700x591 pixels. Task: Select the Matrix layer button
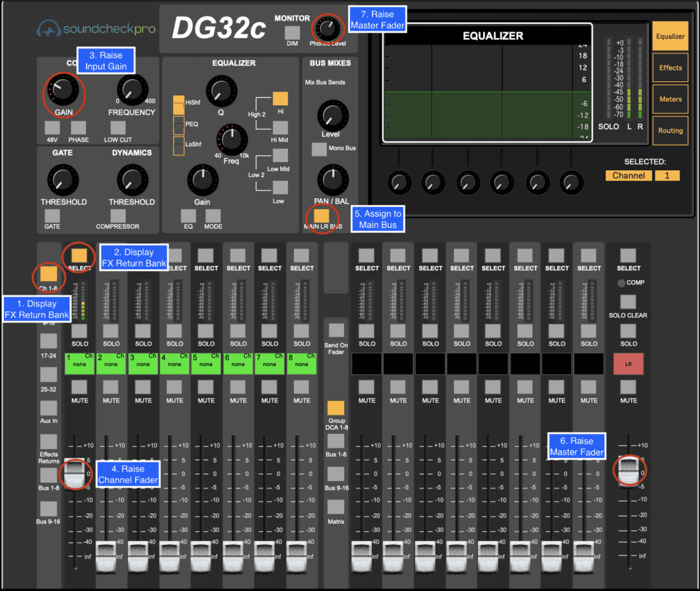(x=336, y=507)
